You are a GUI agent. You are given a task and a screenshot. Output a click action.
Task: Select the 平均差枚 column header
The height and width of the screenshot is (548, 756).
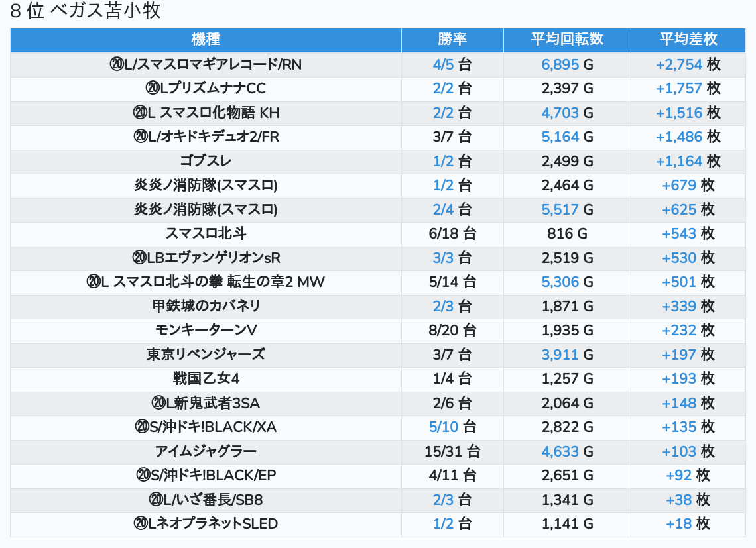point(688,40)
